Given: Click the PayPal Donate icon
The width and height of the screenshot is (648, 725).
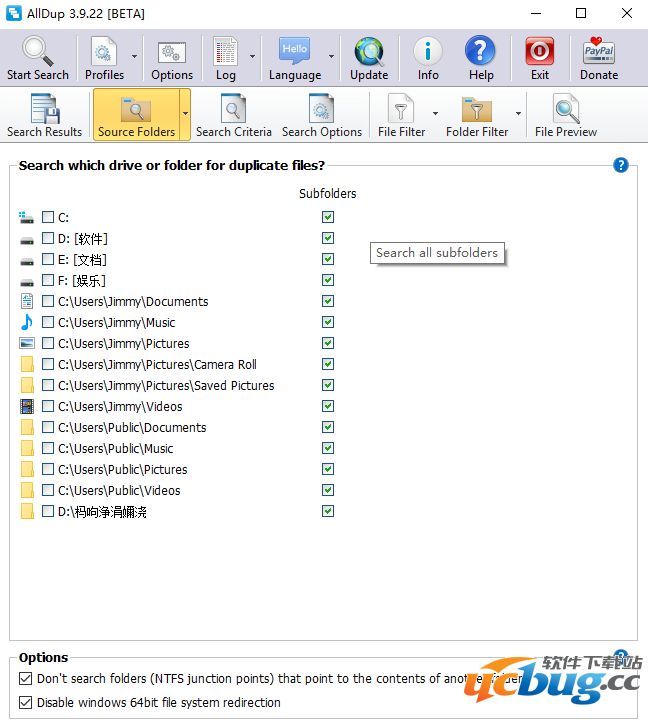Looking at the screenshot, I should [599, 52].
